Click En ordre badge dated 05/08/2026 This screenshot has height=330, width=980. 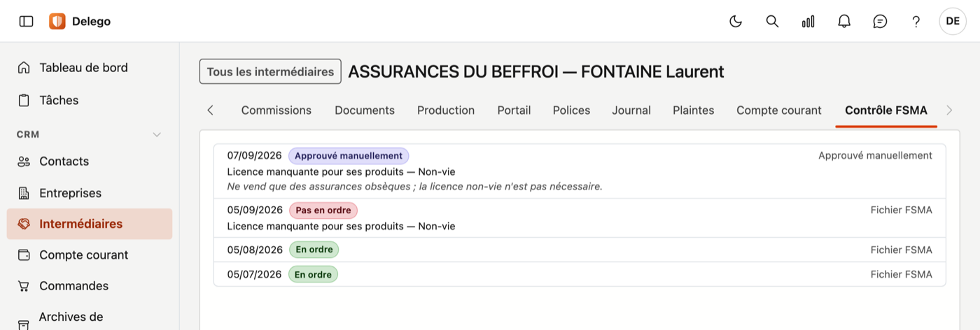[x=314, y=250]
